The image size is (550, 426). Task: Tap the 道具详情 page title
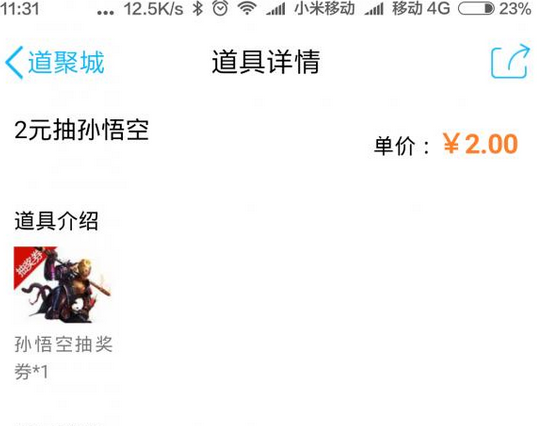(x=266, y=62)
